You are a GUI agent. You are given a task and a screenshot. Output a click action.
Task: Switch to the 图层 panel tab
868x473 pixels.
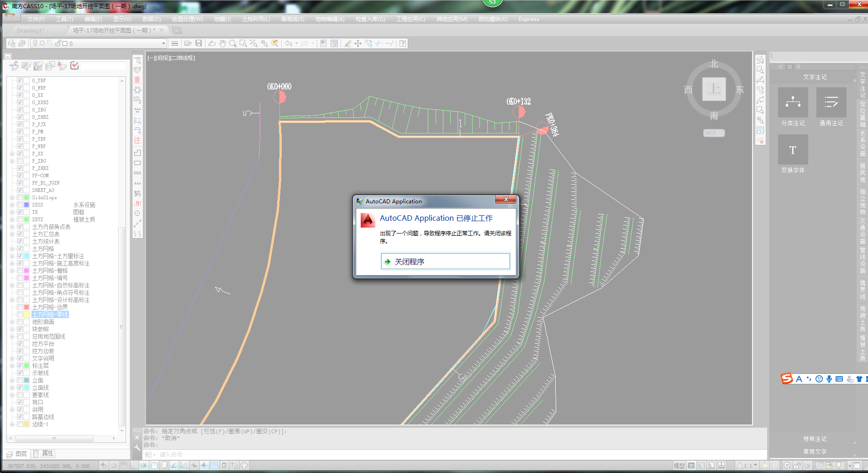point(16,454)
